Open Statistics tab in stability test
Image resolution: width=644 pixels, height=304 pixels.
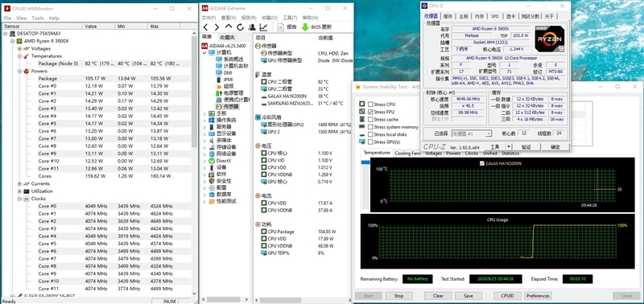coord(510,153)
